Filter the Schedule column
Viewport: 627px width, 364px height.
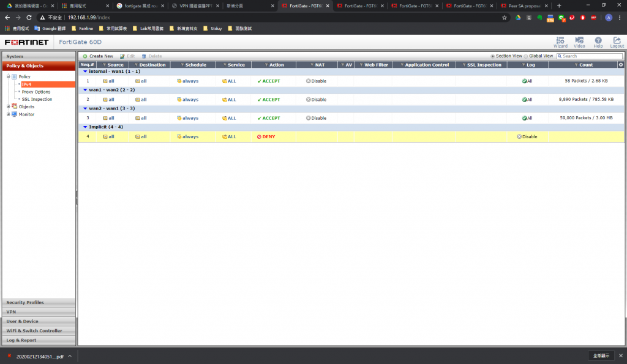point(182,65)
